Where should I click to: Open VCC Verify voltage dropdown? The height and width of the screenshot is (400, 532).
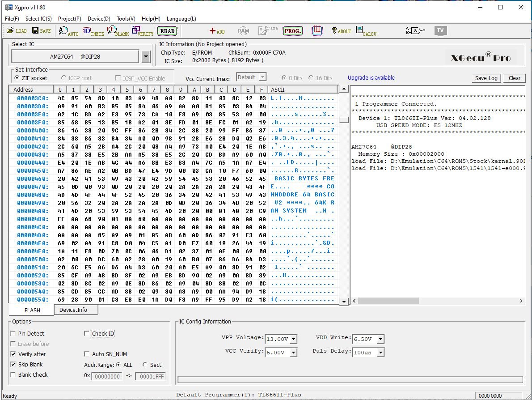click(293, 353)
